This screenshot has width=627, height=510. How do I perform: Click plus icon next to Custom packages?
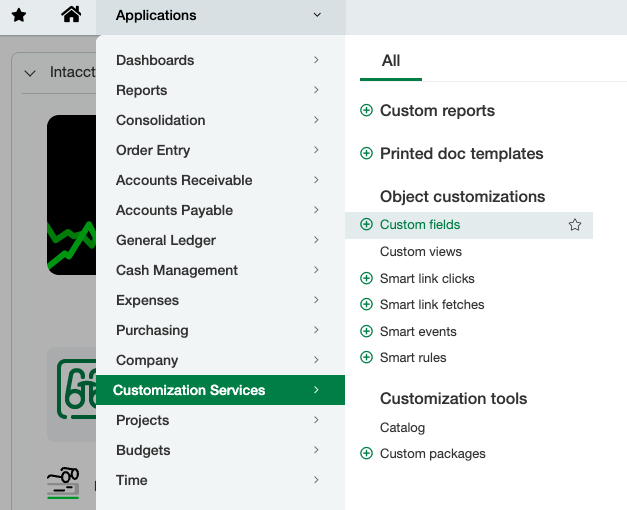(x=366, y=453)
